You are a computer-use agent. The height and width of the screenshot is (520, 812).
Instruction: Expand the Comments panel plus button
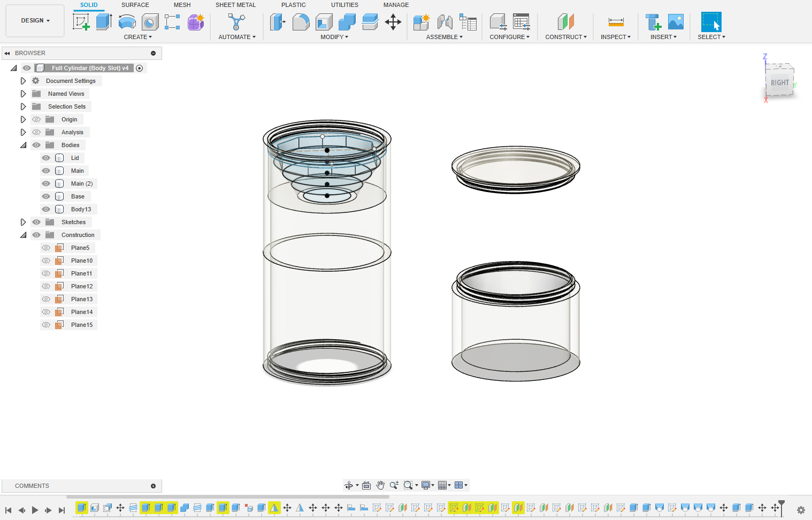point(153,486)
